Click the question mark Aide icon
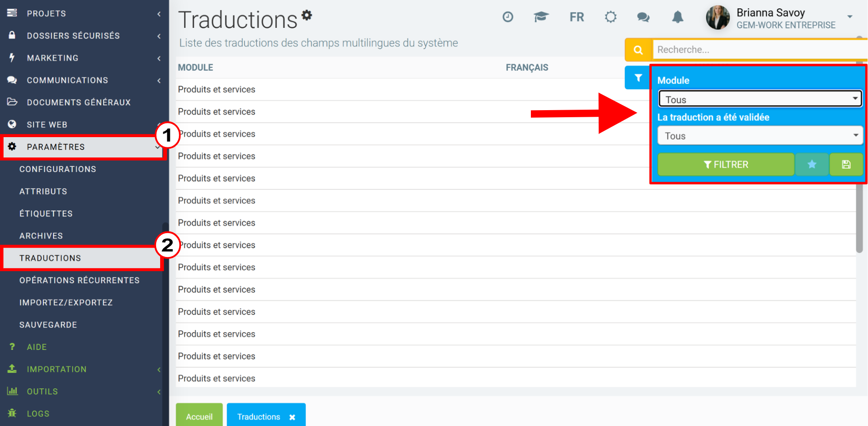Viewport: 868px width, 426px height. click(x=12, y=347)
